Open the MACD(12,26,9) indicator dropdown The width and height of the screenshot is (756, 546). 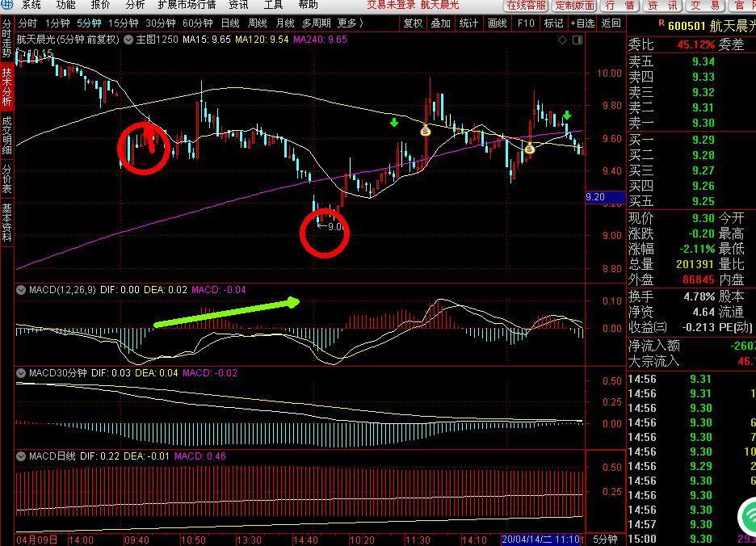coord(22,289)
